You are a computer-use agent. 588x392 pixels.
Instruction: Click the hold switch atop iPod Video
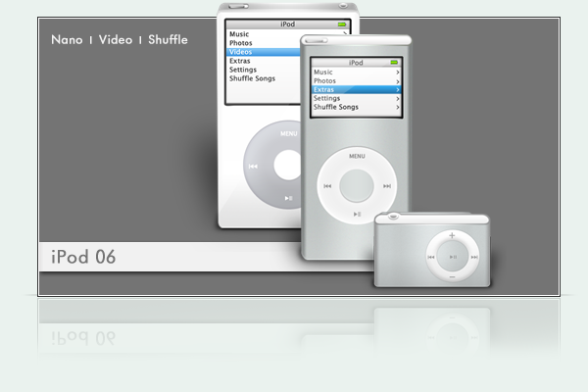(238, 6)
